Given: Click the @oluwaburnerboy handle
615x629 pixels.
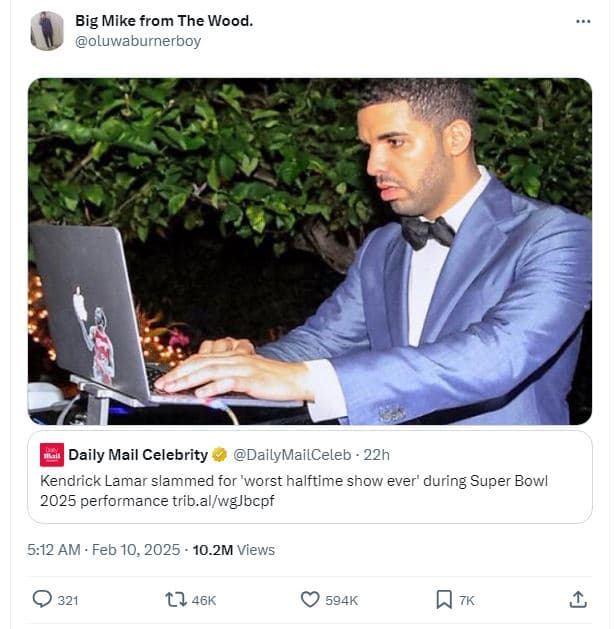Looking at the screenshot, I should click(138, 41).
